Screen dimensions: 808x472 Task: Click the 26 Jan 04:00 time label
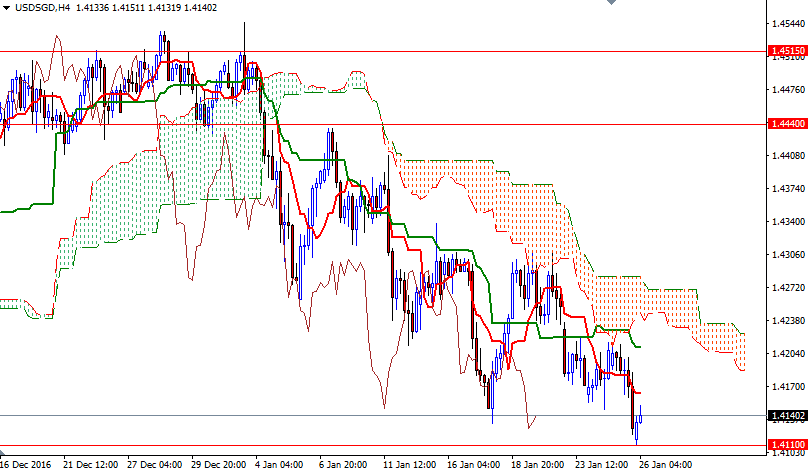click(x=666, y=465)
